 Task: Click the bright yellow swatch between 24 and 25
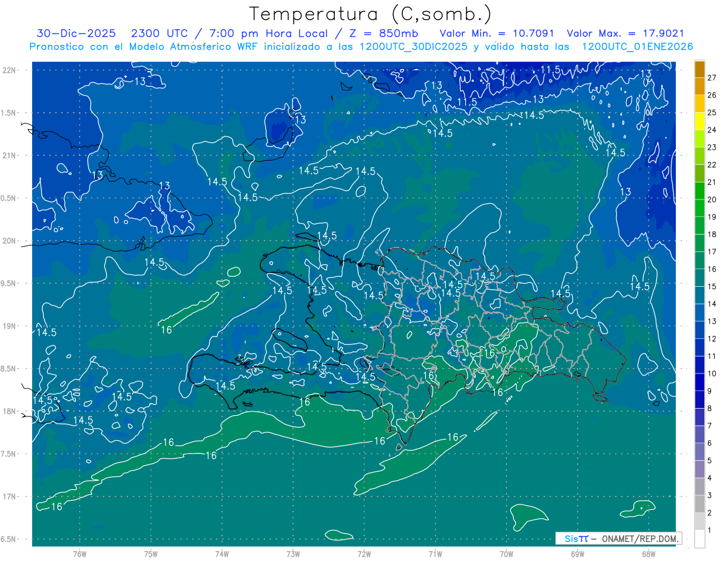point(699,121)
